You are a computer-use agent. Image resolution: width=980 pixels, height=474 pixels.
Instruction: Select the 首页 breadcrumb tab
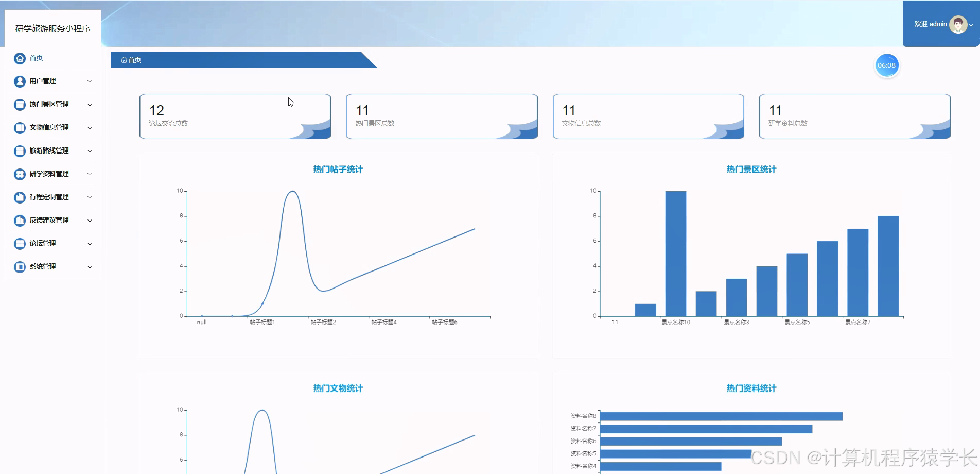[x=243, y=60]
